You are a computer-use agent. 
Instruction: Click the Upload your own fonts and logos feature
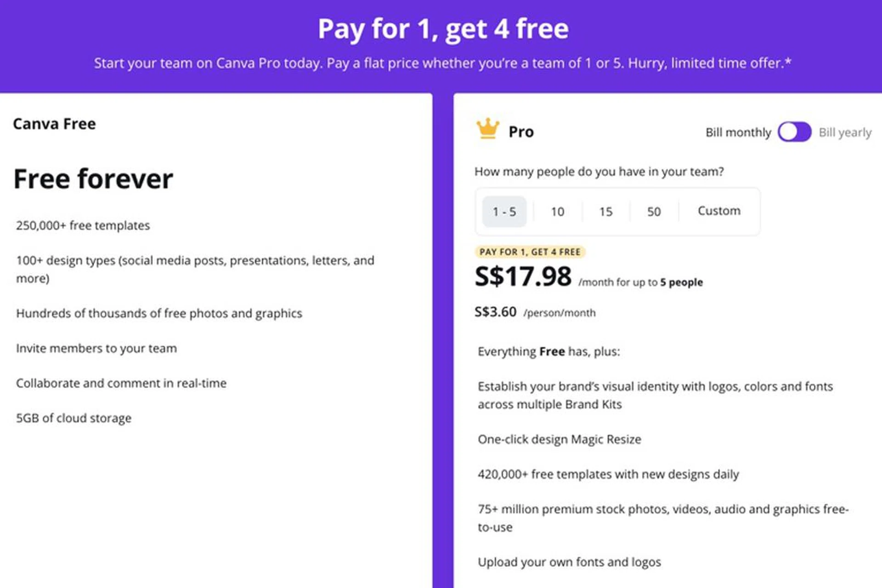(569, 562)
